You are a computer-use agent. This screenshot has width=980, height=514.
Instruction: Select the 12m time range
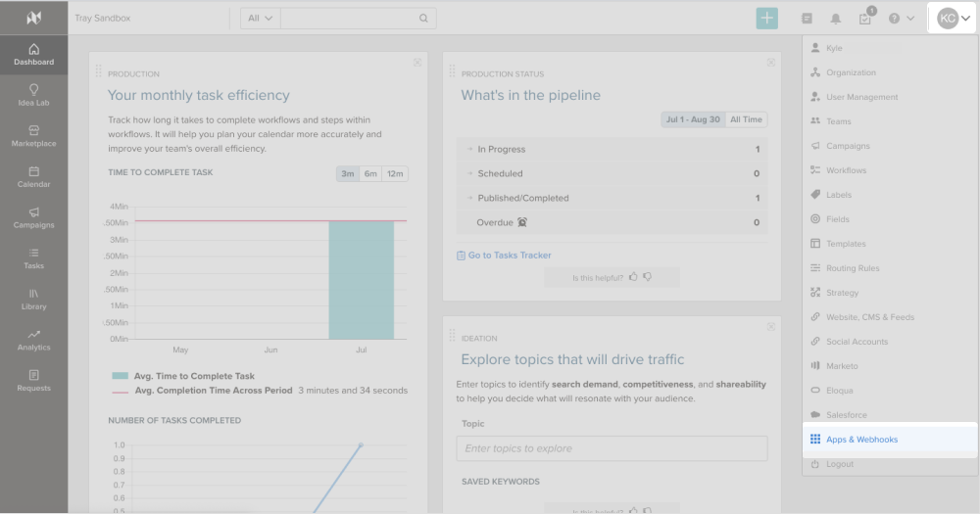coord(395,174)
